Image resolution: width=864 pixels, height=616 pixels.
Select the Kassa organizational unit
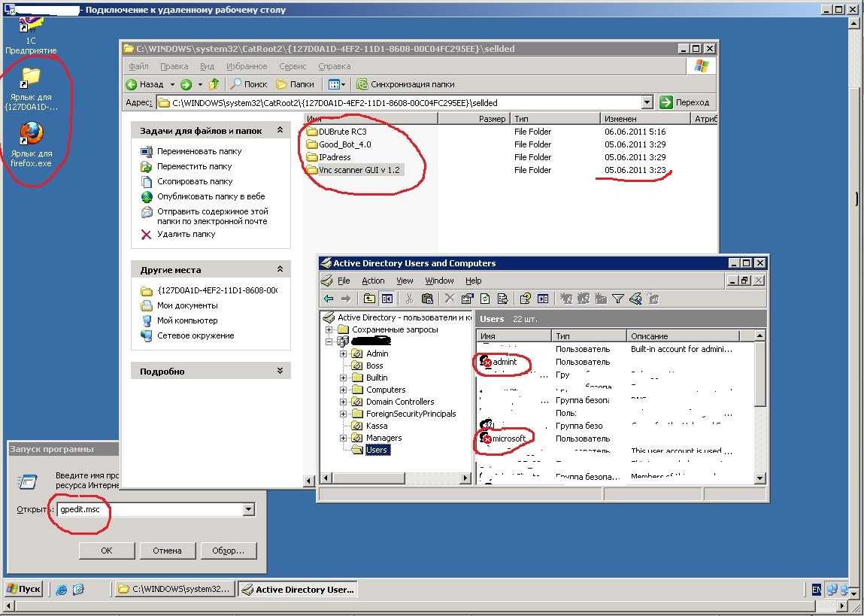(x=377, y=426)
